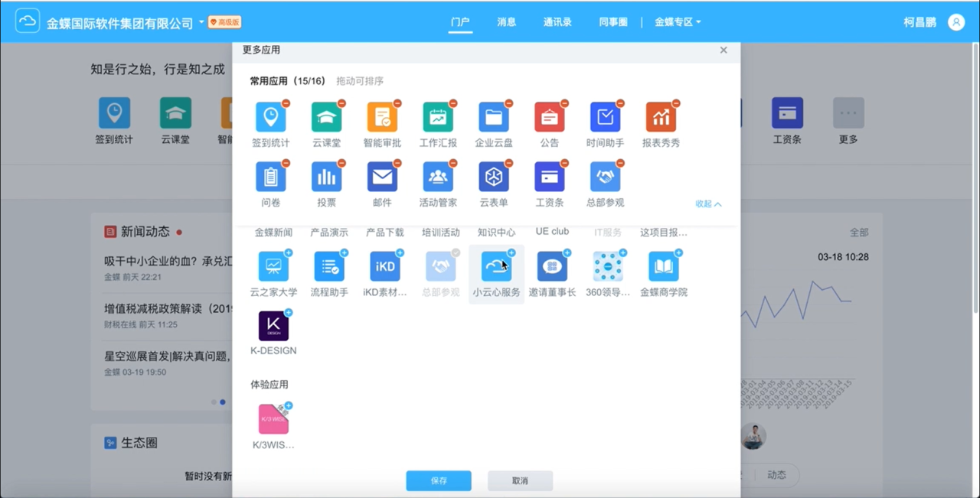Remove 云课堂 using its minus badge
The width and height of the screenshot is (980, 498).
(341, 103)
